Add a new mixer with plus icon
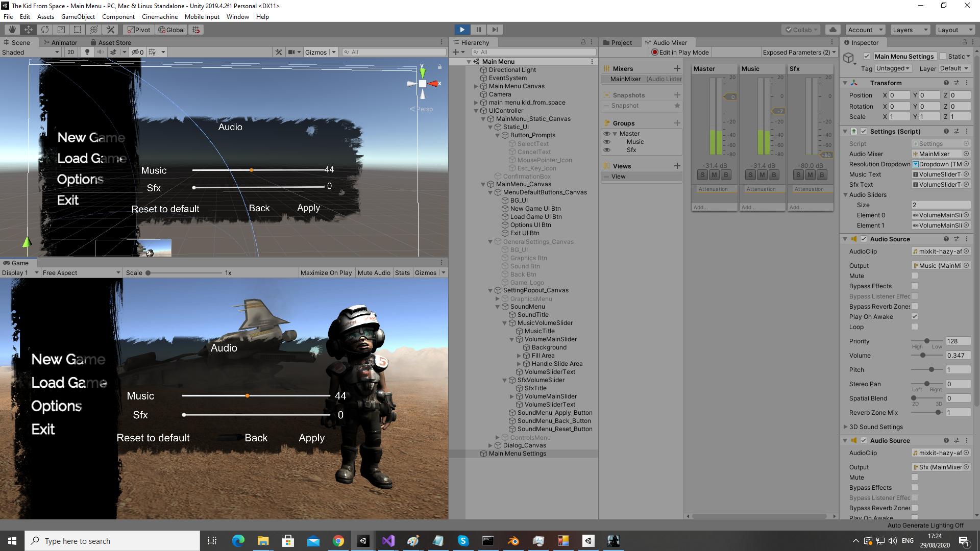 tap(677, 68)
